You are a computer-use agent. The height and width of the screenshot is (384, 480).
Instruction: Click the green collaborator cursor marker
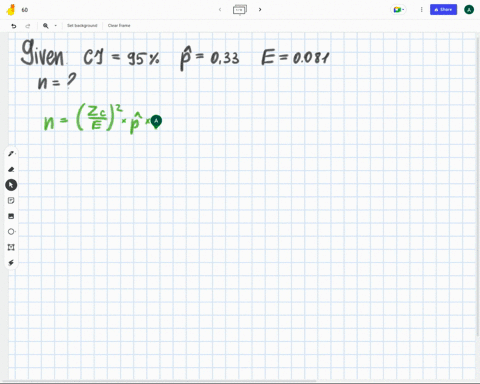click(156, 122)
